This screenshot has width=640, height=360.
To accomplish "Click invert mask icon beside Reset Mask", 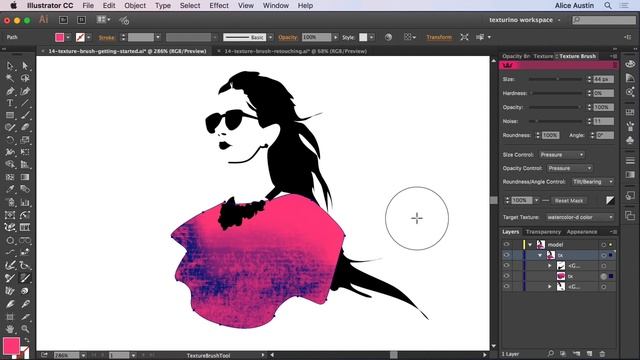I will coord(610,200).
